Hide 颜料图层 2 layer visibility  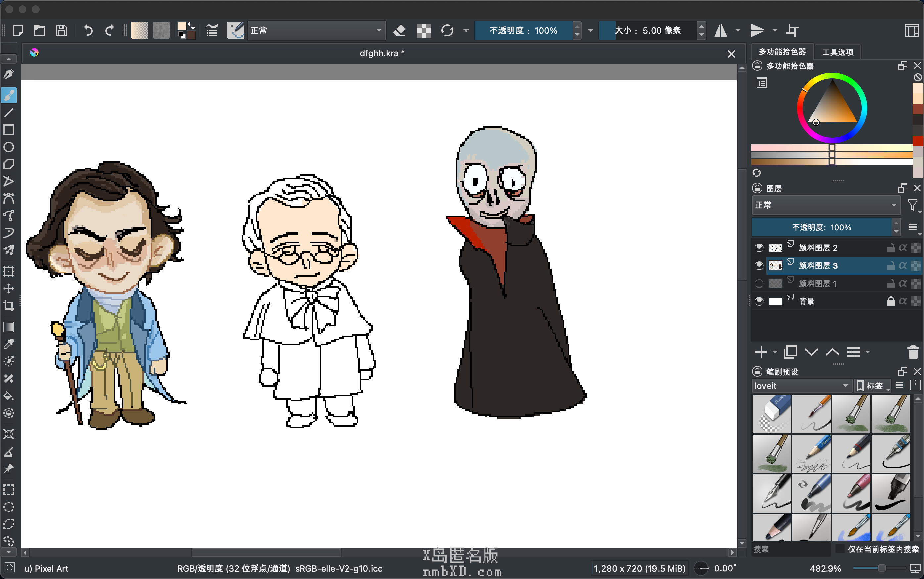pos(759,248)
